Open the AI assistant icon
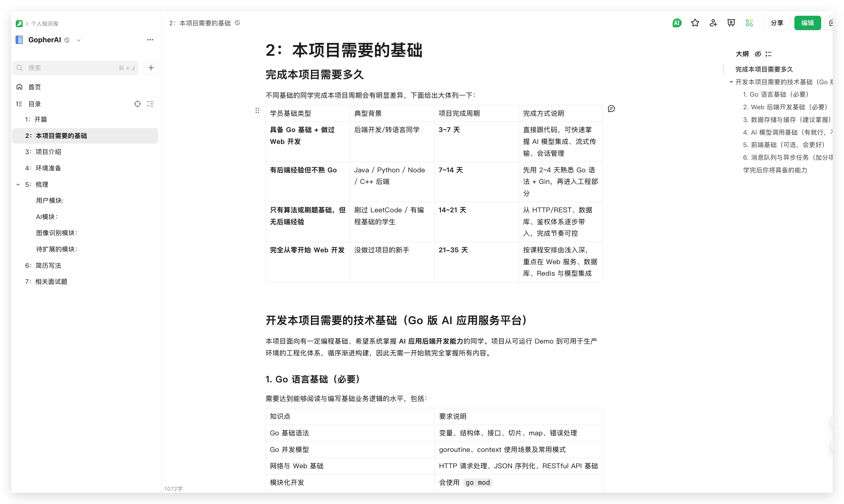 [677, 23]
